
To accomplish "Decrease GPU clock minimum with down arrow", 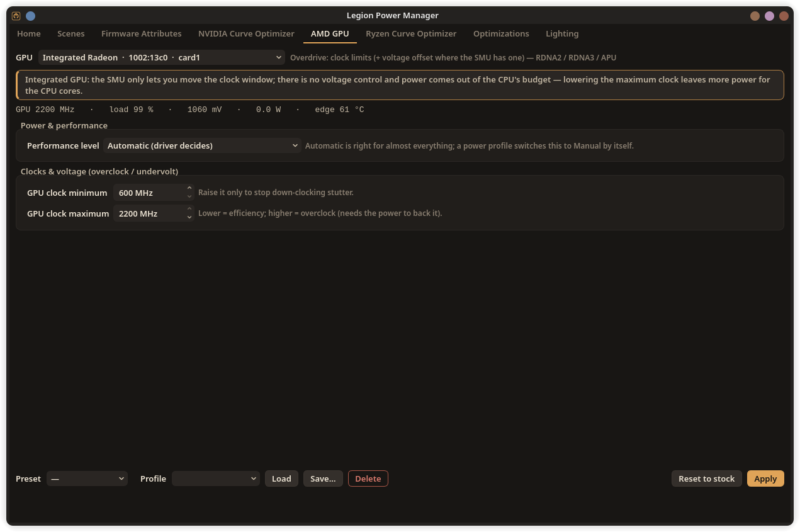I will tap(189, 196).
